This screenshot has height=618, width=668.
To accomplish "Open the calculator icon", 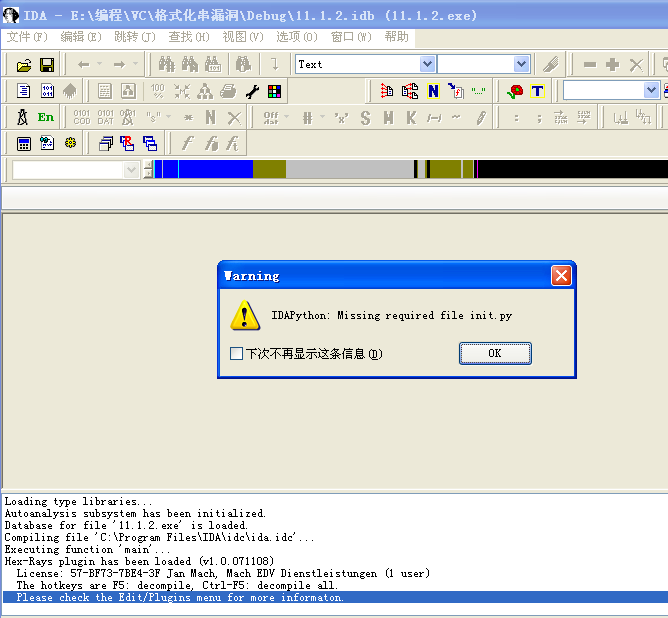I will (x=24, y=144).
